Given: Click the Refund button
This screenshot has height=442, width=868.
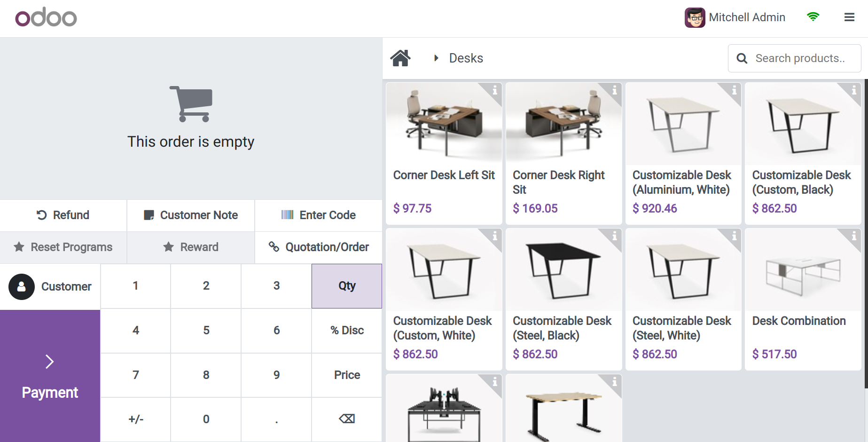Looking at the screenshot, I should click(x=63, y=215).
